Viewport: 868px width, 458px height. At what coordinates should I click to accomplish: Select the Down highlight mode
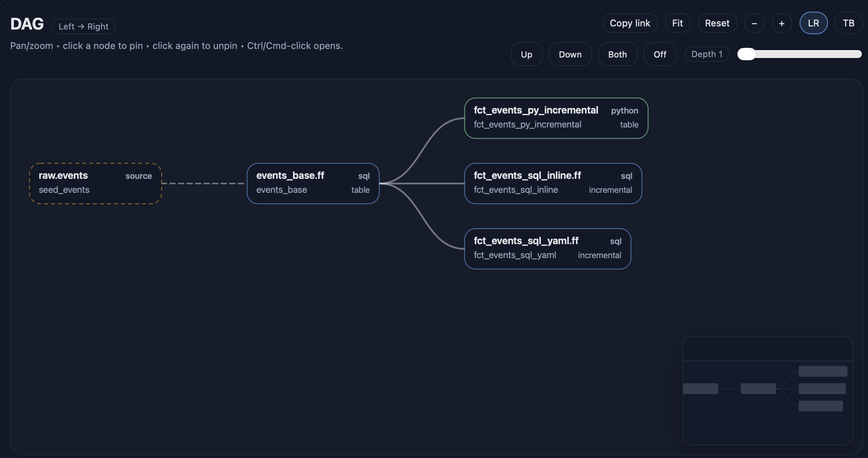570,54
